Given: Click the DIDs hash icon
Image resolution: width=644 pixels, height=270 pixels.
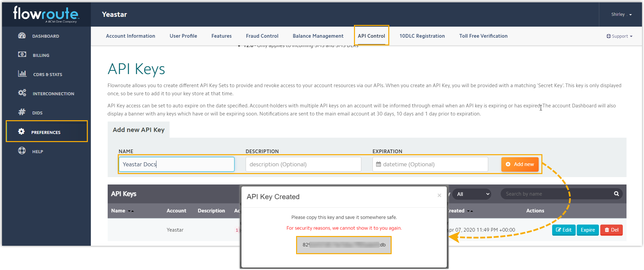Looking at the screenshot, I should [x=22, y=112].
